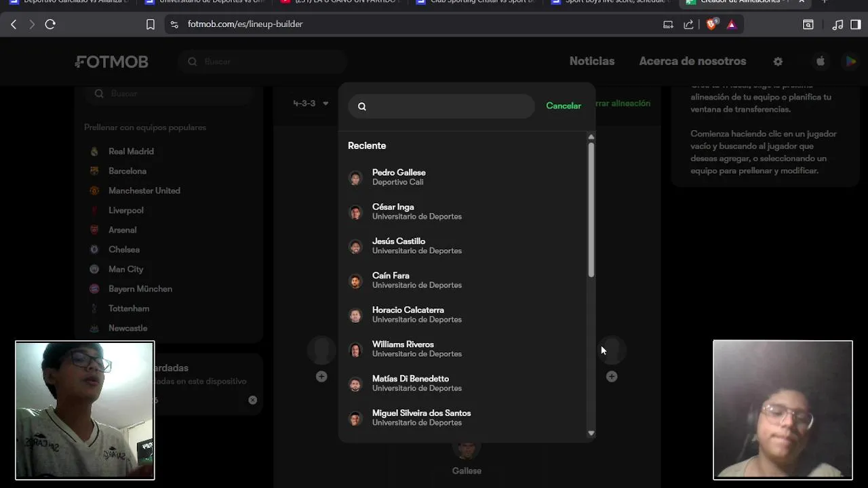Click the Gallese goalkeeper label on pitch

pyautogui.click(x=467, y=471)
